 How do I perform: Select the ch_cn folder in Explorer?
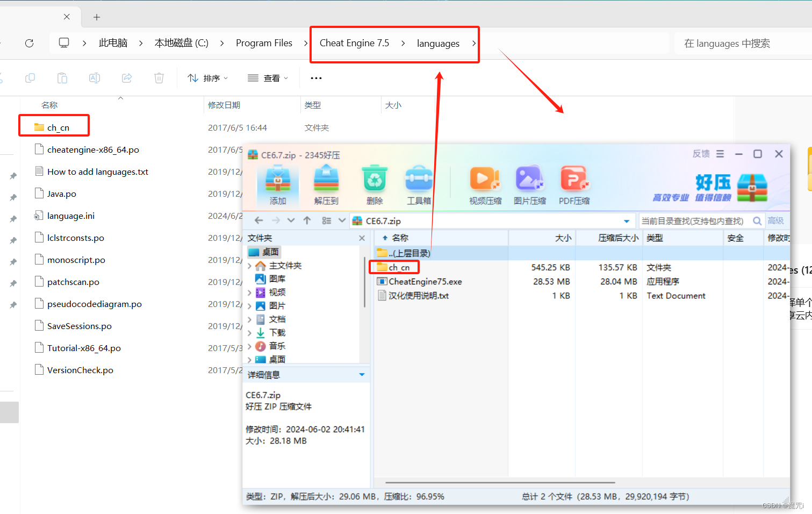coord(58,127)
